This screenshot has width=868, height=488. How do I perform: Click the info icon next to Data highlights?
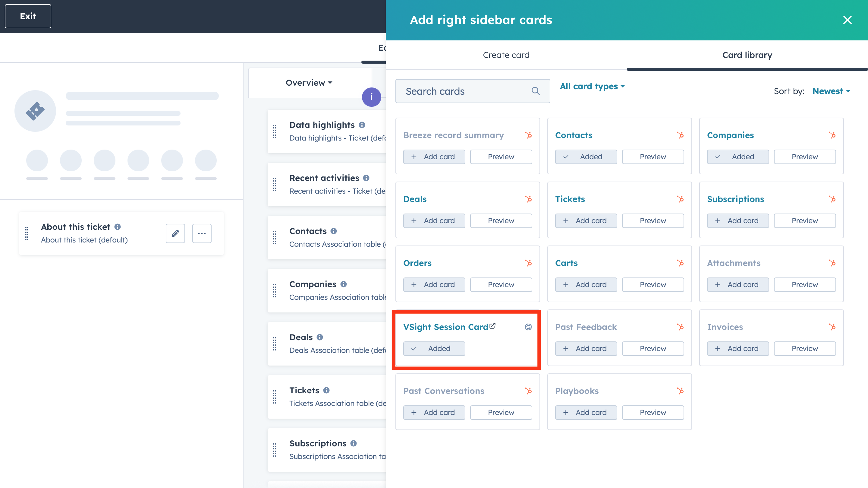point(362,125)
